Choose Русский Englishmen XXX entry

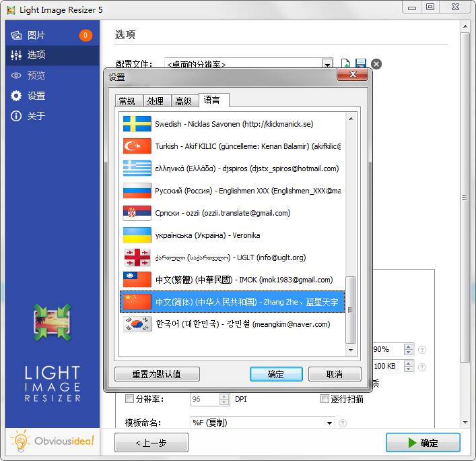232,191
